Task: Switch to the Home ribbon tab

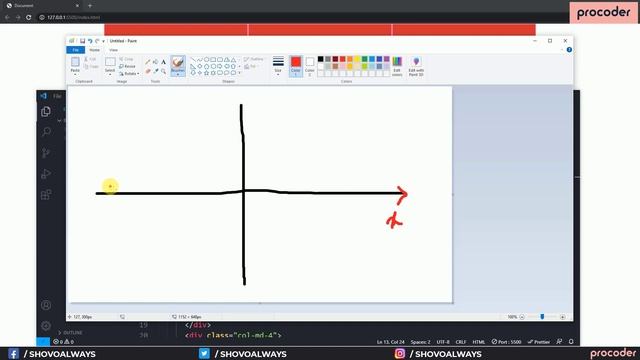Action: [x=94, y=50]
